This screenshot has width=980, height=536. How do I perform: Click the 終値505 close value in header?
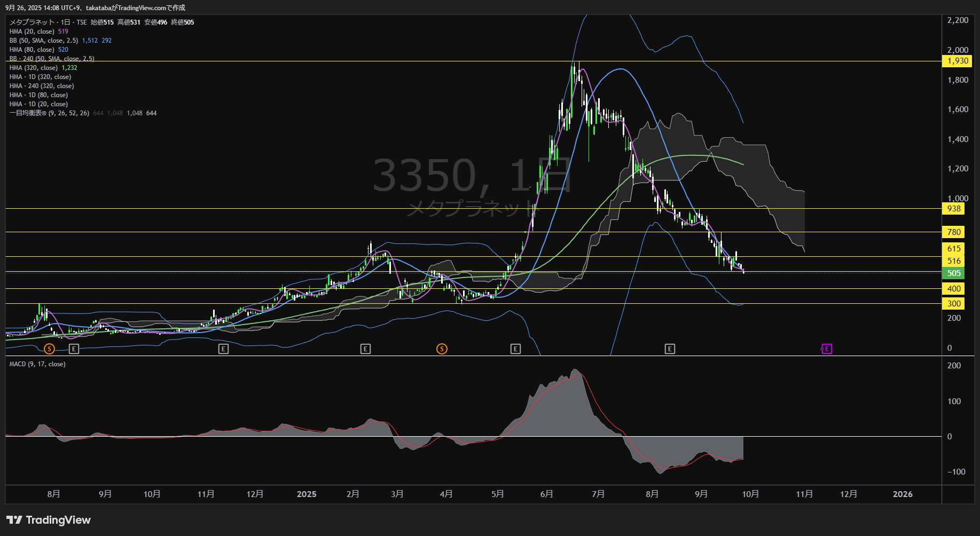point(183,22)
